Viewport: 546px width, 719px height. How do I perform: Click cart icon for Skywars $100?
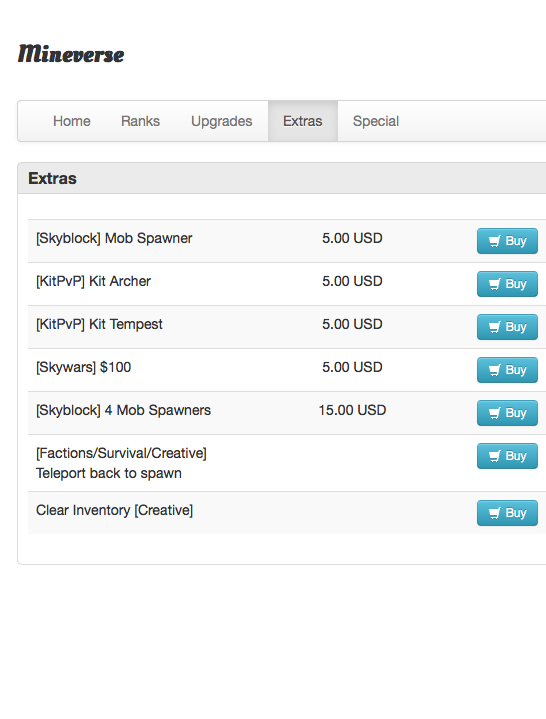pyautogui.click(x=494, y=370)
